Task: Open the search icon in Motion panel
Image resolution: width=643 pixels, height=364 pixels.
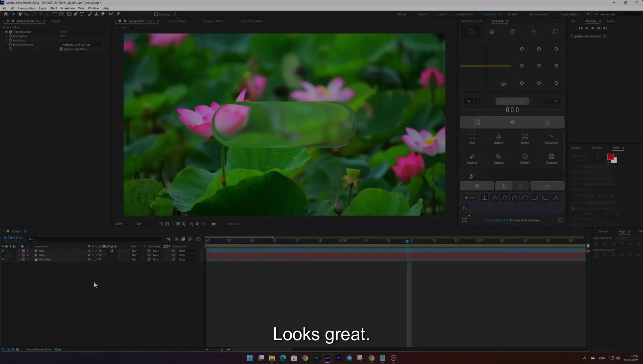Action: tap(555, 31)
